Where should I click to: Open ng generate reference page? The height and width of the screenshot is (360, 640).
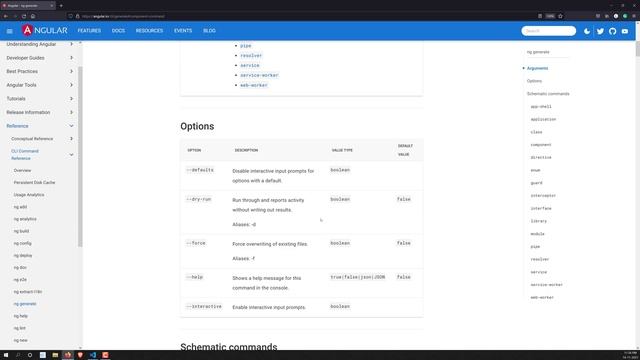click(25, 304)
